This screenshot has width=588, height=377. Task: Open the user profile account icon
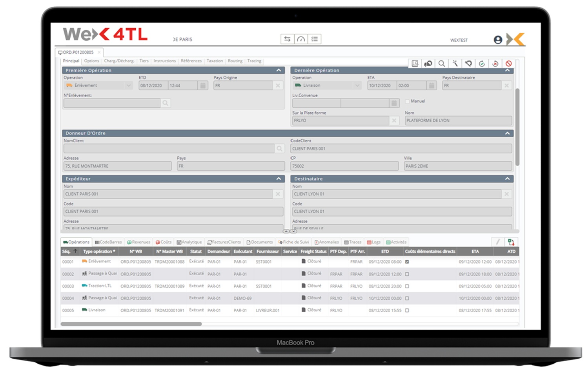click(498, 40)
